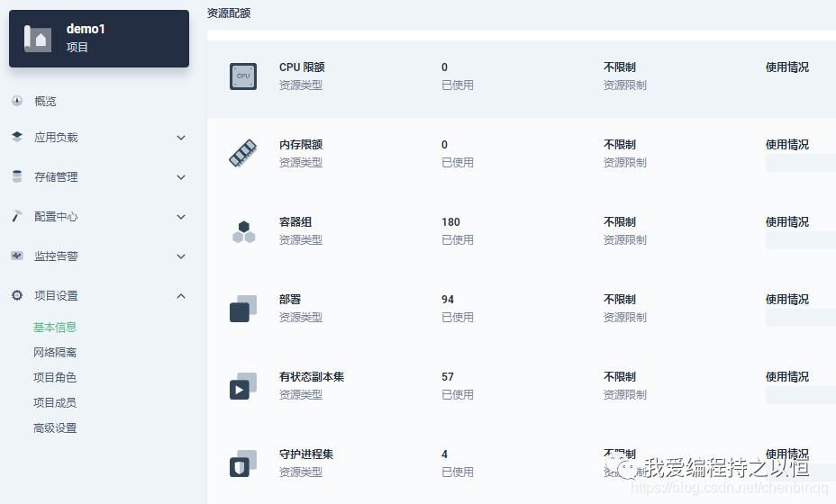The width and height of the screenshot is (836, 504).
Task: Expand the 监控告警 menu chevron
Action: 181,256
